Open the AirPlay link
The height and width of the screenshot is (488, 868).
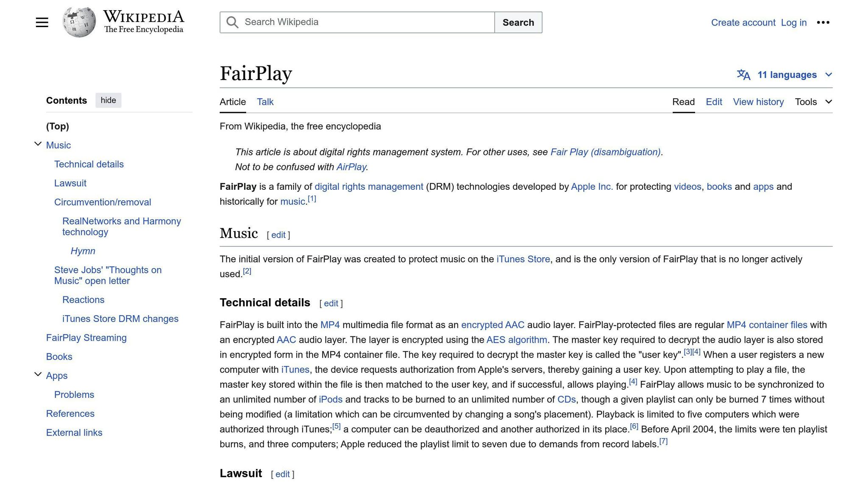pyautogui.click(x=351, y=167)
